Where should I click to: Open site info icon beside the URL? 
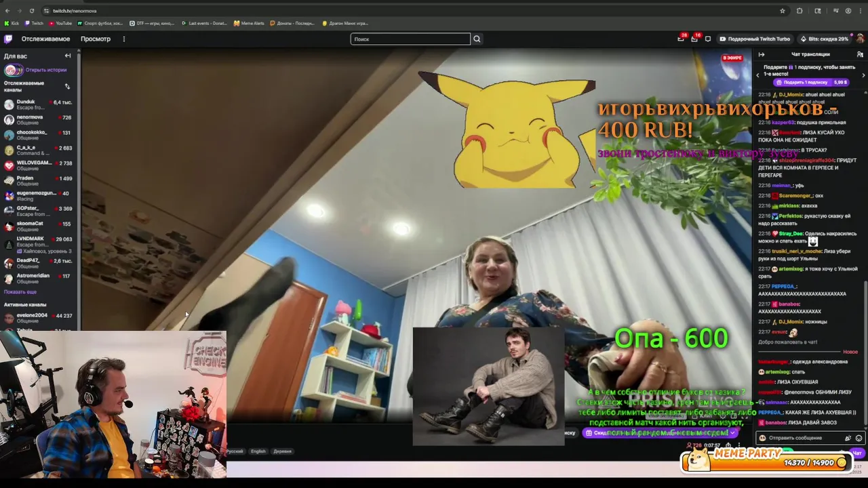tap(45, 11)
